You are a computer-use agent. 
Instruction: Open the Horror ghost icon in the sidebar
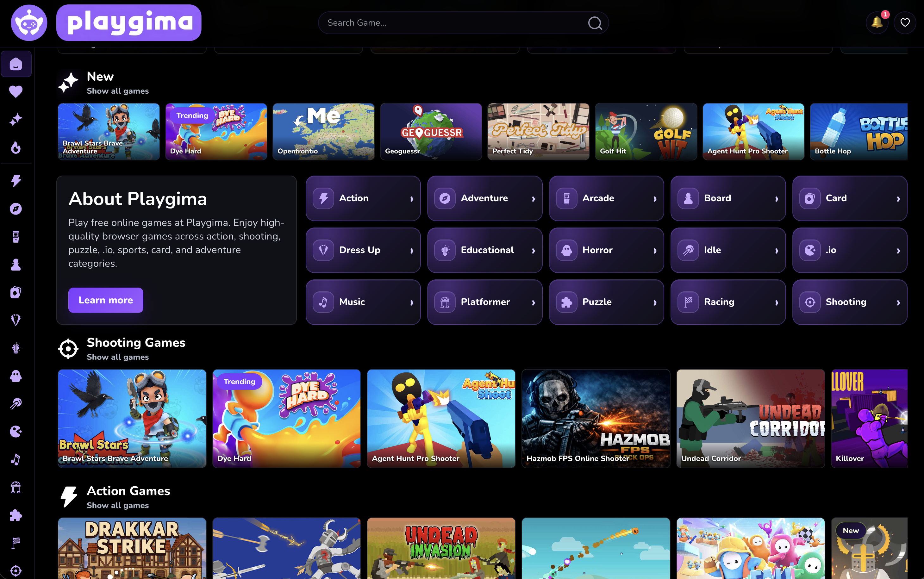[16, 376]
